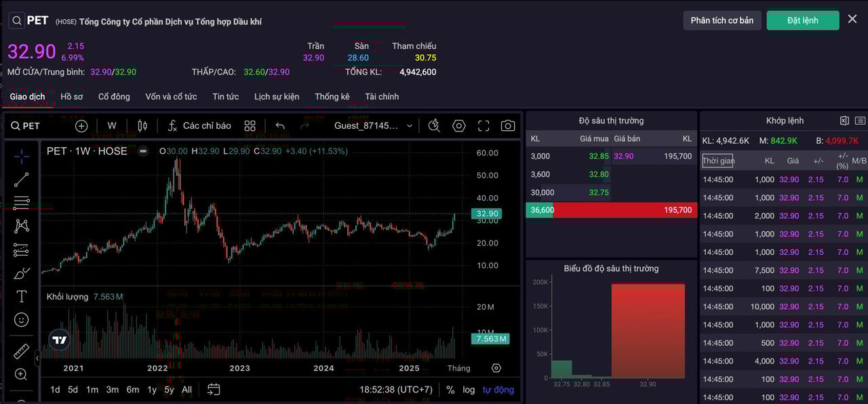The width and height of the screenshot is (868, 404).
Task: Select the zoom-in magnifier tool
Action: click(21, 373)
